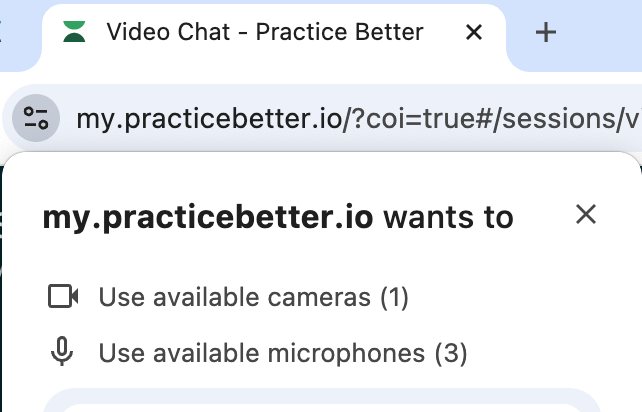Click the camera icon in the permission prompt
The width and height of the screenshot is (642, 412).
pos(63,296)
